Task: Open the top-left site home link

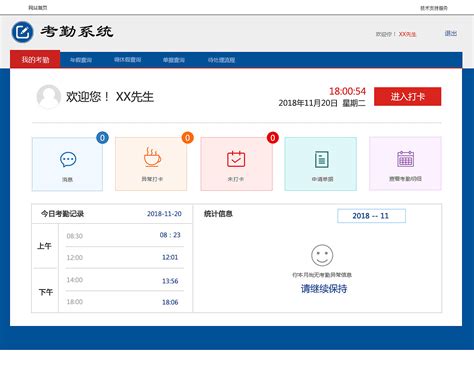Action: point(38,8)
